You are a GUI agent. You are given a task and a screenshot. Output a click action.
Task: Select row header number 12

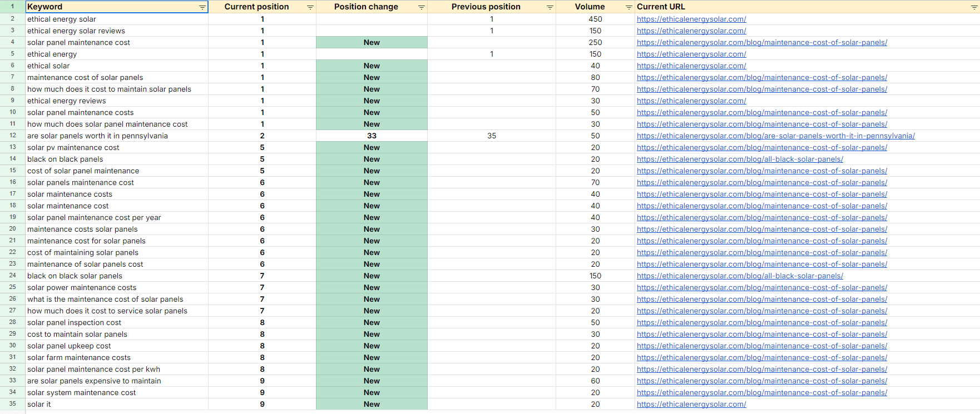(12, 136)
